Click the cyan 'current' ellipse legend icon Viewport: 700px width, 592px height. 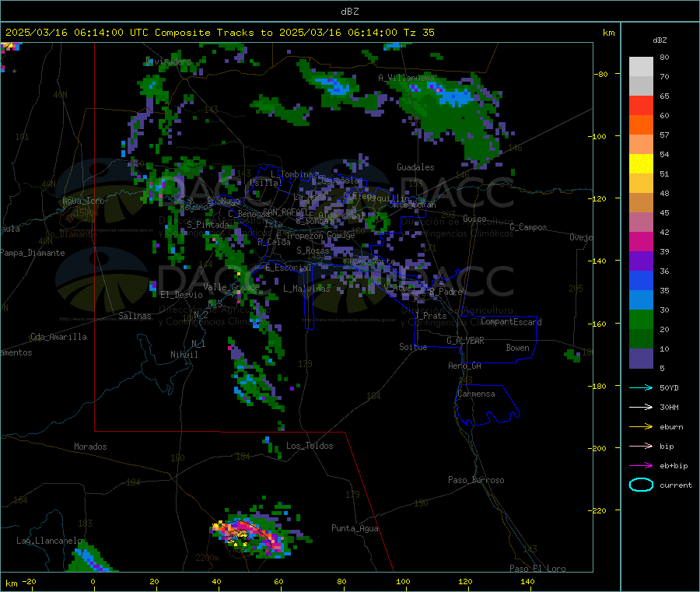(x=641, y=485)
